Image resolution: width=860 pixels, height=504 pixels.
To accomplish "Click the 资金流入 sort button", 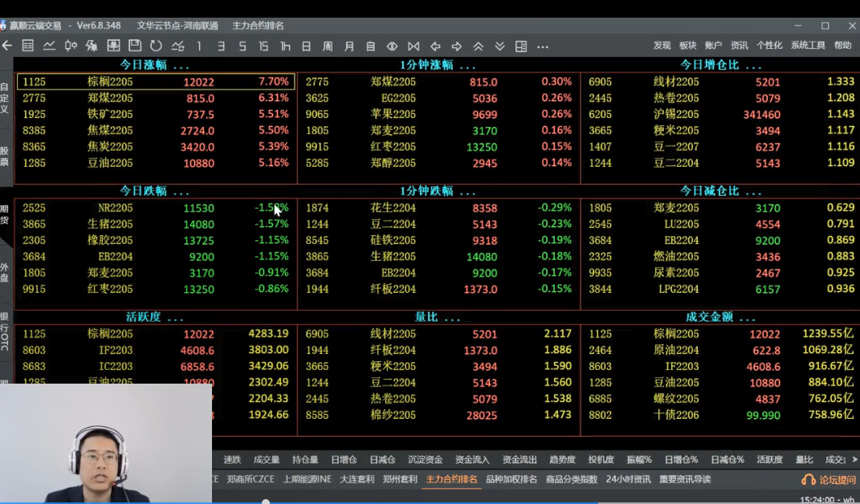I will click(472, 460).
